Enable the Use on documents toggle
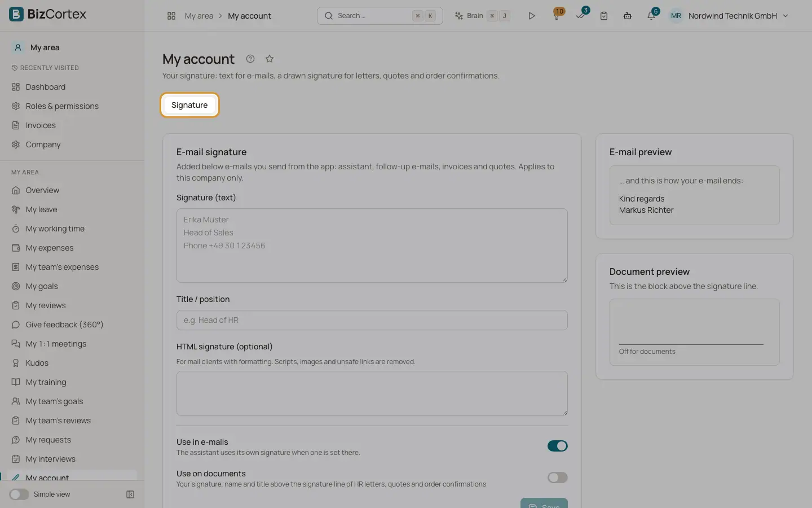The width and height of the screenshot is (812, 508). 558,478
